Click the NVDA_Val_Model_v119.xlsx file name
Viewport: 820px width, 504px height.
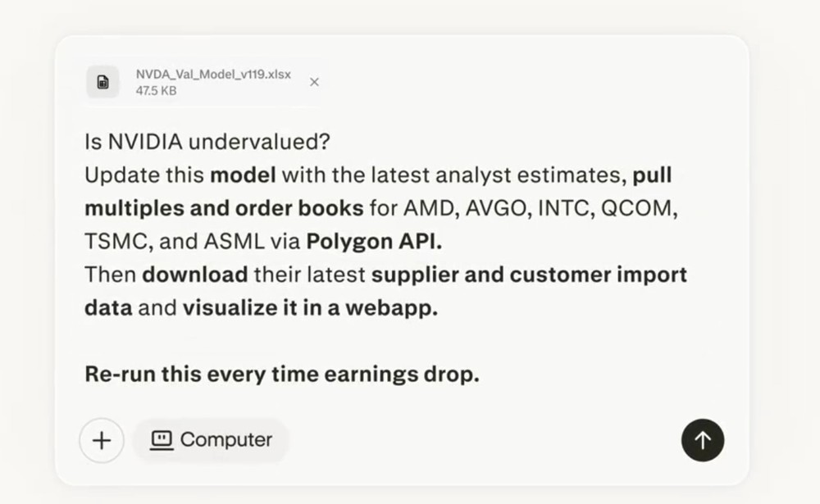213,75
